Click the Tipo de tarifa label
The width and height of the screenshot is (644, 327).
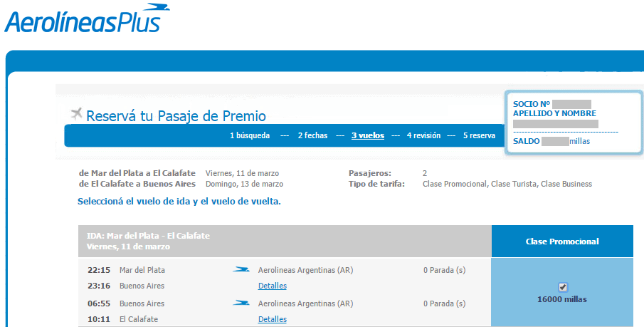pyautogui.click(x=376, y=184)
